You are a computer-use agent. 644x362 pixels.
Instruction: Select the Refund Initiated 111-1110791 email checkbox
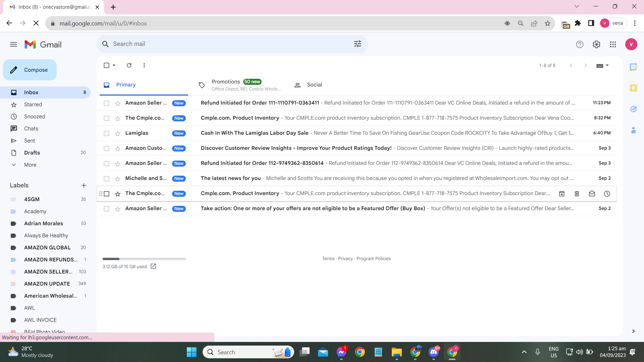click(x=106, y=103)
